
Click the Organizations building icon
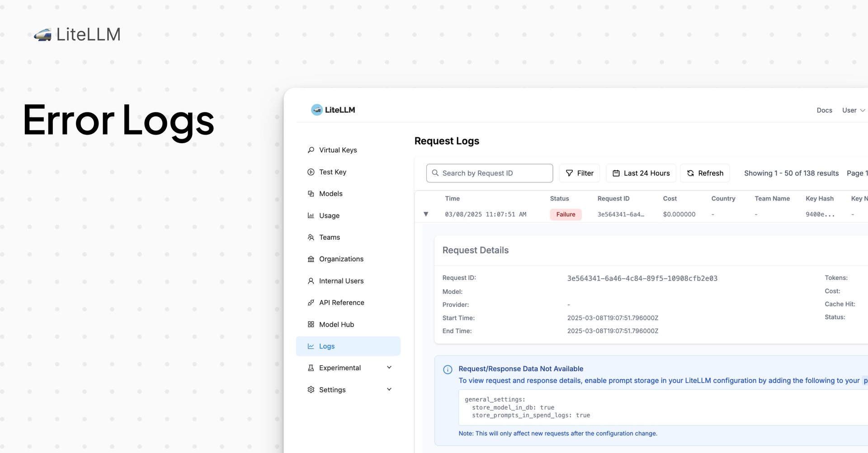[x=311, y=259]
